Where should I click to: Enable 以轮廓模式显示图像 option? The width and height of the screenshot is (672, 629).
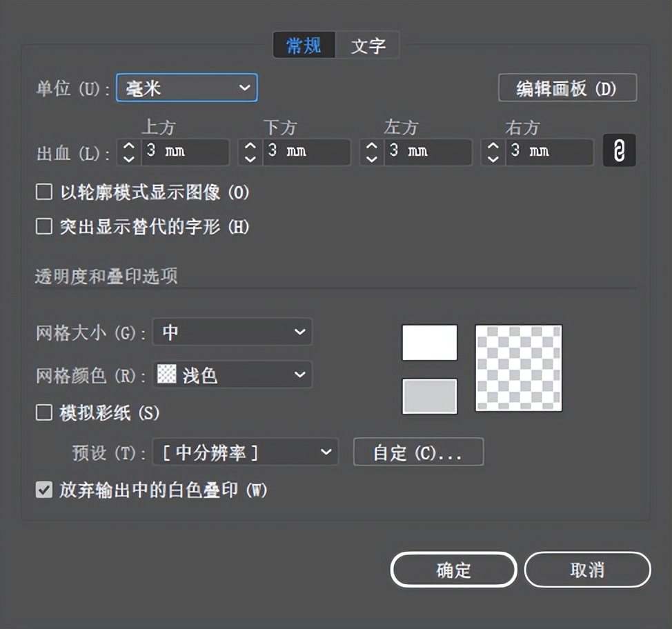pos(43,193)
